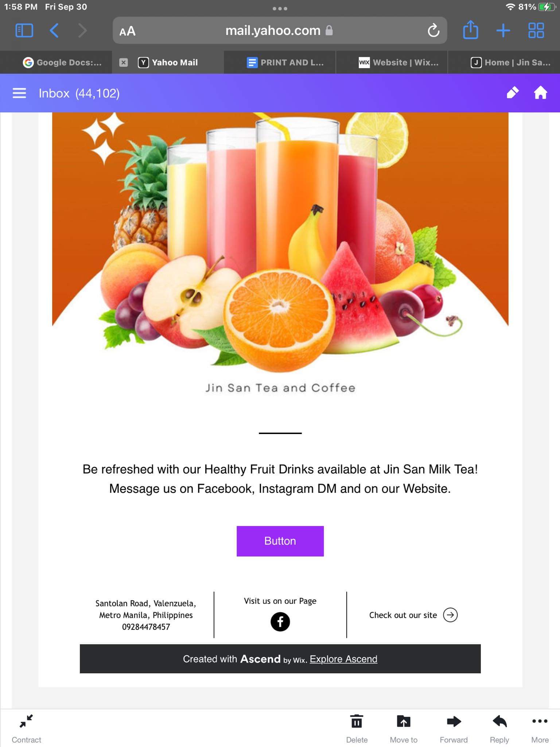Viewport: 560px width, 747px height.
Task: Open the Facebook page icon
Action: tap(280, 622)
